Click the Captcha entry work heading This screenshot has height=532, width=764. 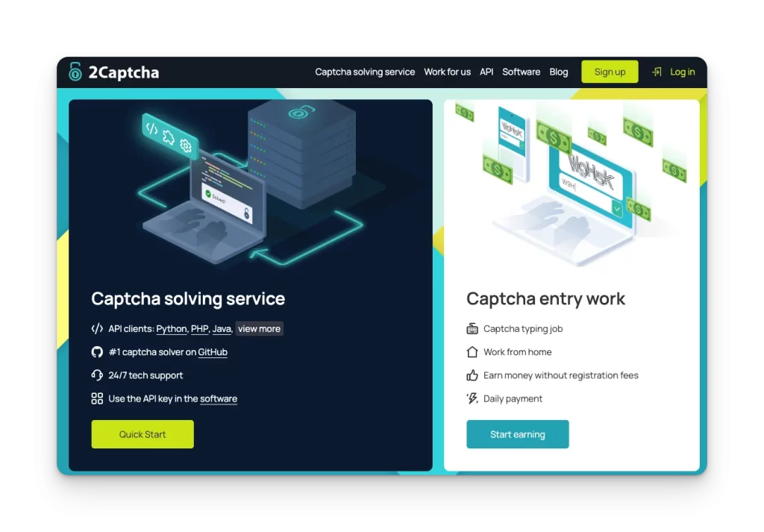(x=545, y=298)
